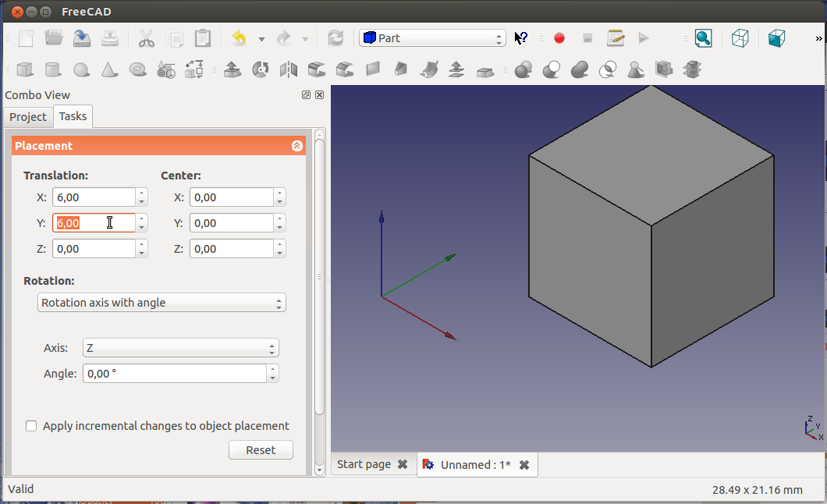The height and width of the screenshot is (504, 827).
Task: Collapse the Placement panel header
Action: (x=296, y=146)
